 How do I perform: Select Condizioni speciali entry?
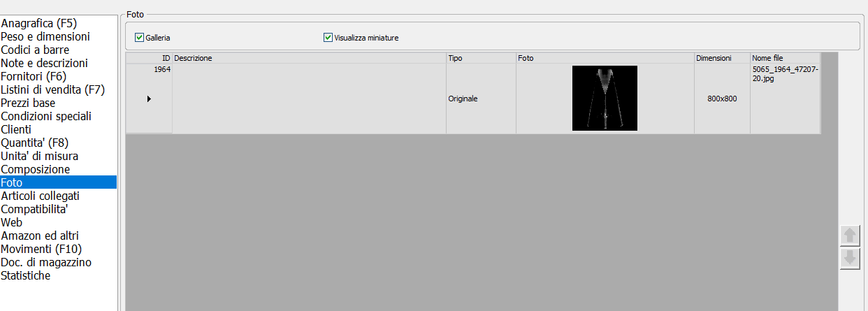point(46,116)
